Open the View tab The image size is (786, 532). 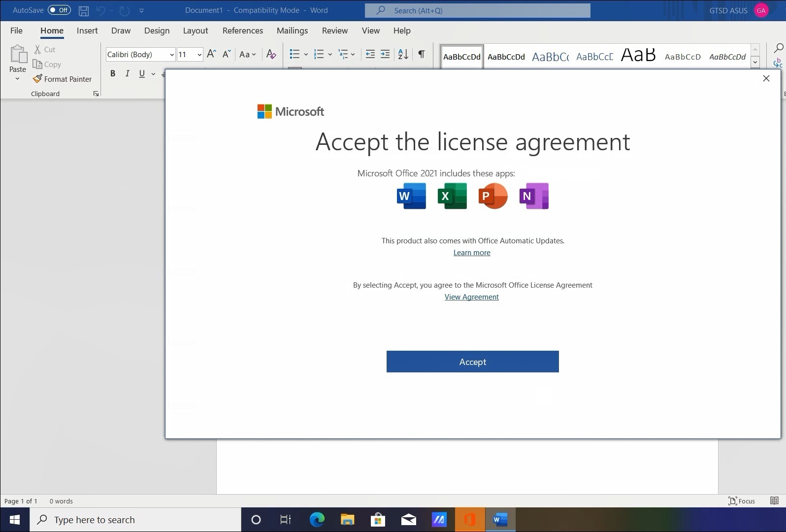[x=371, y=31]
